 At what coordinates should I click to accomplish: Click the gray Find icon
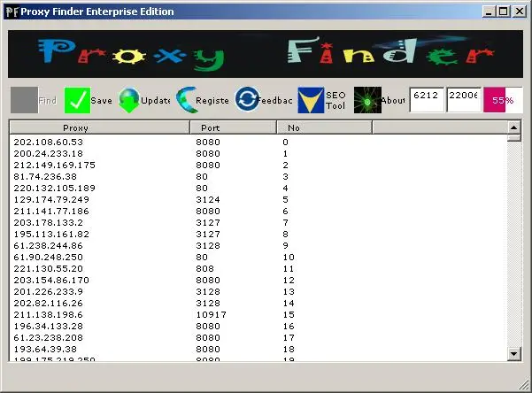pos(24,100)
